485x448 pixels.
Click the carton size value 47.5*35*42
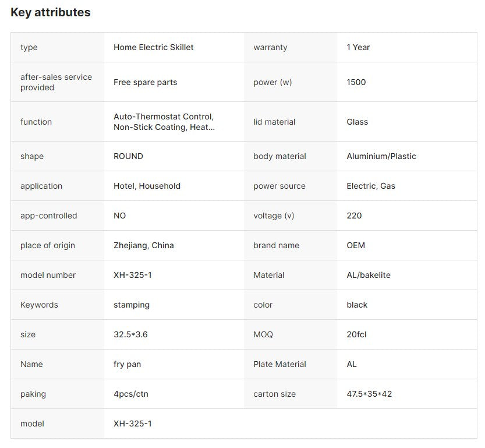(369, 394)
